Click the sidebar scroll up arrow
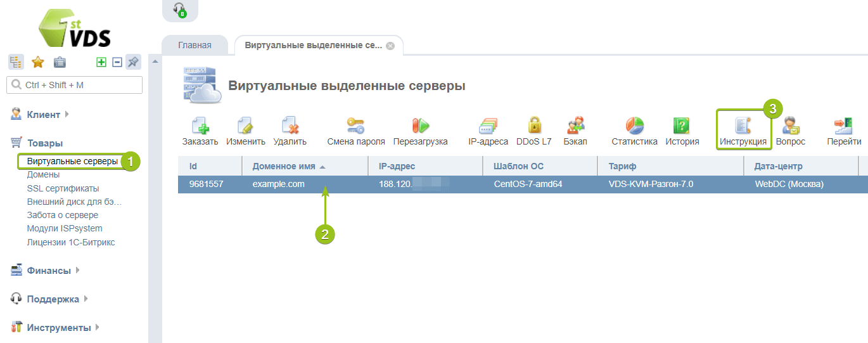Screen dimensions: 868x343 pos(155,61)
